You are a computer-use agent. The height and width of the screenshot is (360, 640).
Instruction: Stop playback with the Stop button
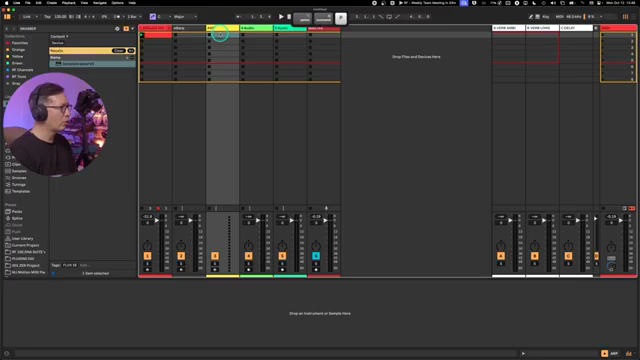coord(289,17)
